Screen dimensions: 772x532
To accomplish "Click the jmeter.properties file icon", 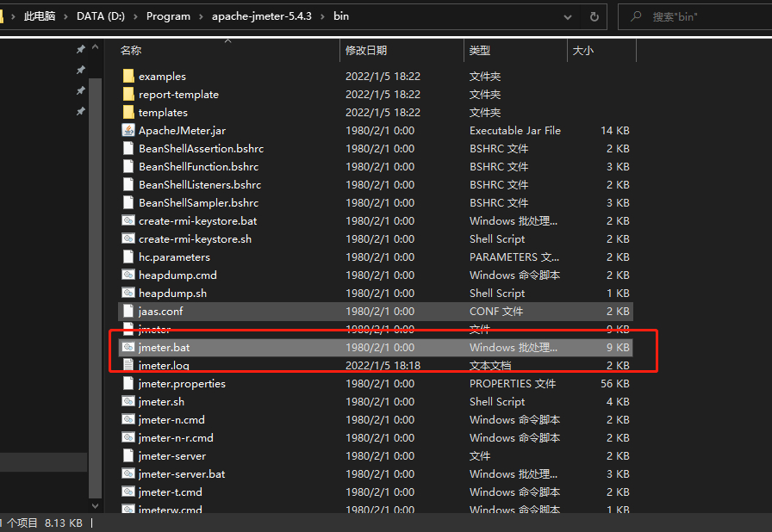I will [128, 383].
